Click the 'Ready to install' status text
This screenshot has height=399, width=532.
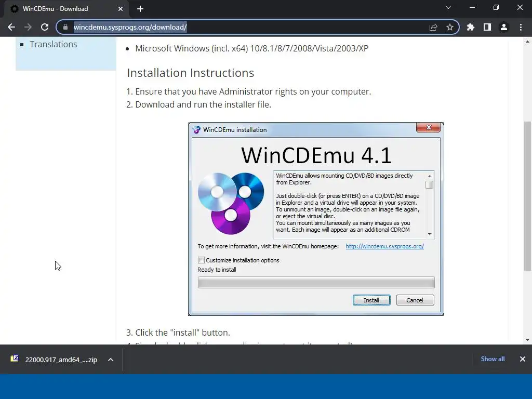point(217,270)
